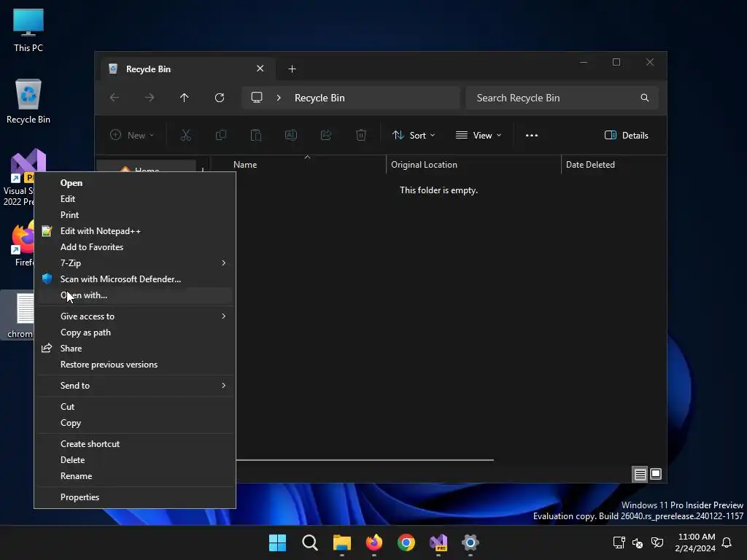Open the Windows Start button

tap(277, 542)
